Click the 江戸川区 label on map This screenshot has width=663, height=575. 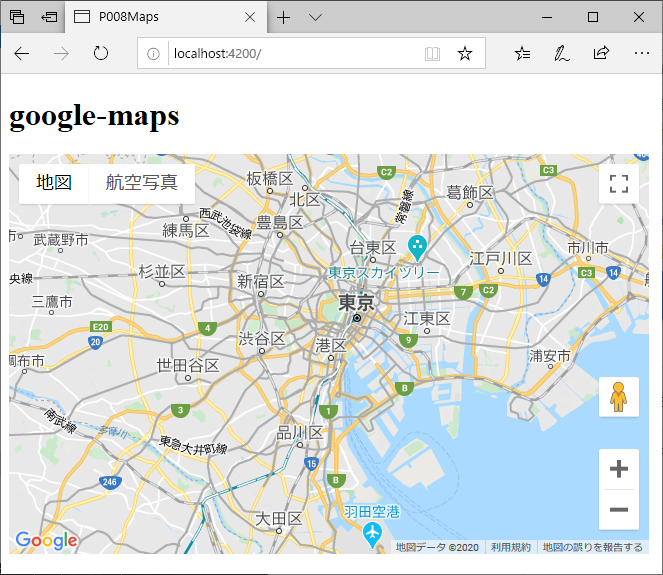[x=501, y=258]
